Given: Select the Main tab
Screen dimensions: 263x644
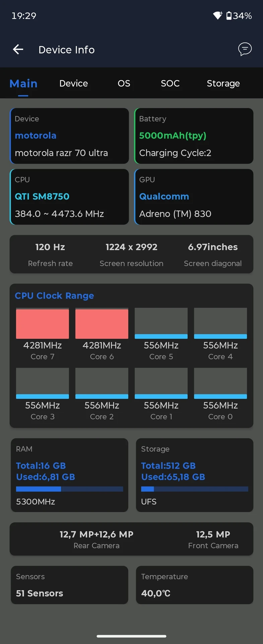Looking at the screenshot, I should 23,83.
